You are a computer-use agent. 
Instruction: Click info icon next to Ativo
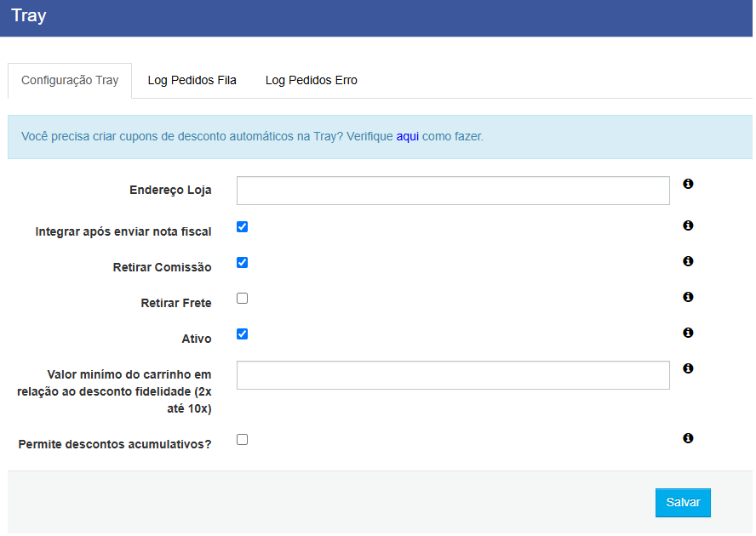[688, 333]
